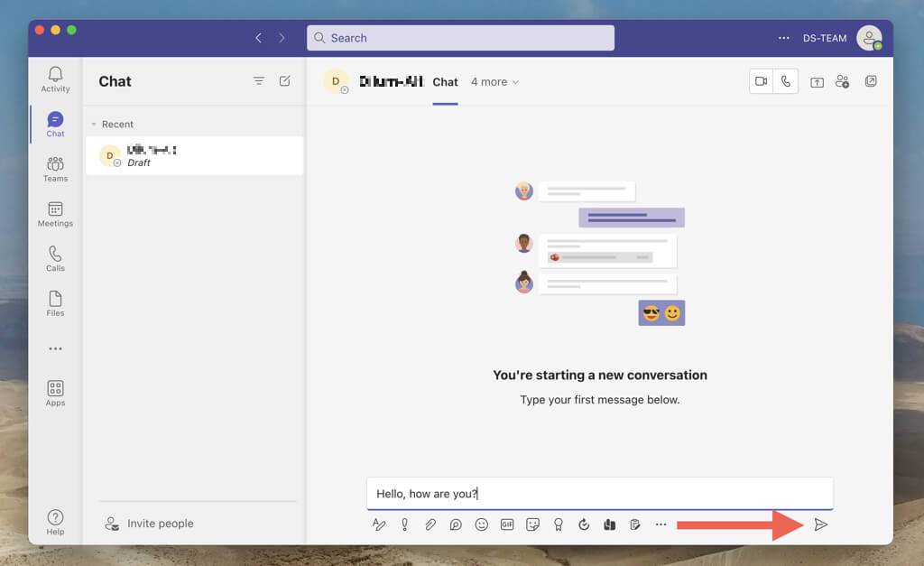Image resolution: width=924 pixels, height=566 pixels.
Task: Share your screen in chat header
Action: point(817,82)
